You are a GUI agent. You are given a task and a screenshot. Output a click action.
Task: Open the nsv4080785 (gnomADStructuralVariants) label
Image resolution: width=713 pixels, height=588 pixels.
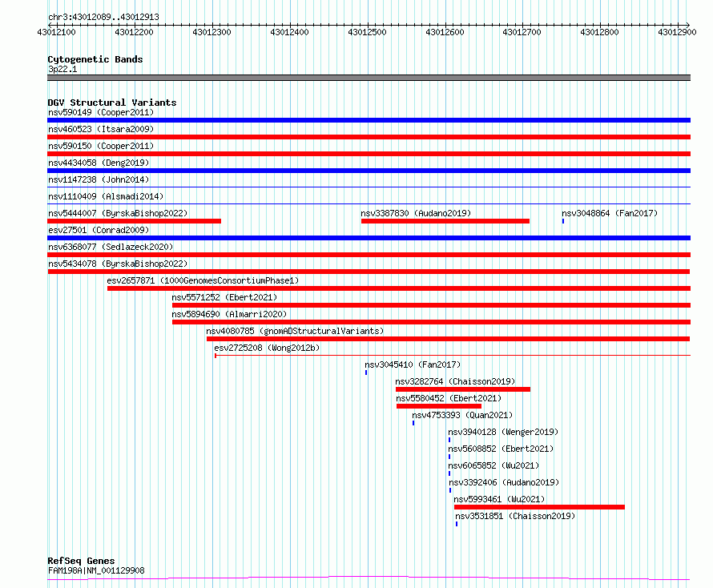(295, 331)
